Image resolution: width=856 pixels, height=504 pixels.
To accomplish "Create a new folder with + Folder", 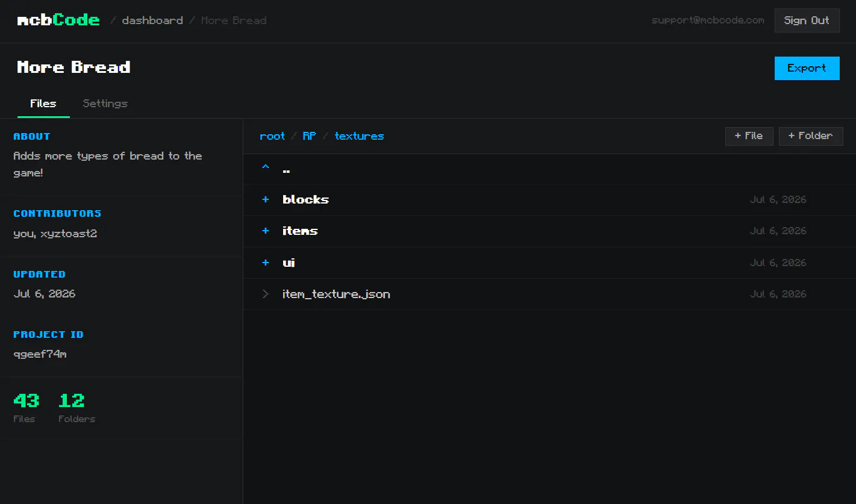I will click(811, 136).
